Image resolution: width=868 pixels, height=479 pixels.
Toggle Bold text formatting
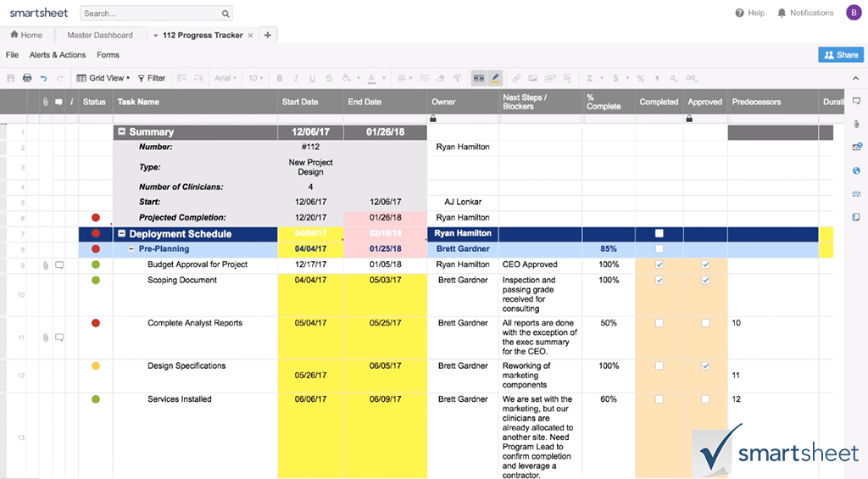(x=280, y=78)
